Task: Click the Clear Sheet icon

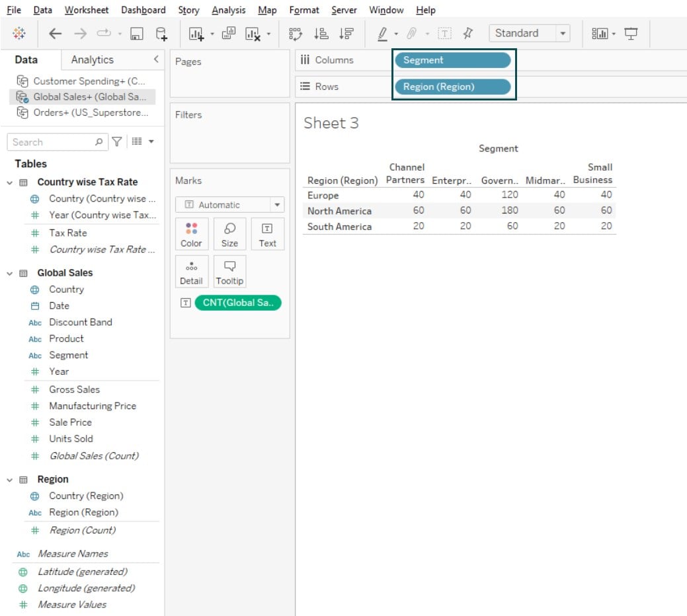Action: pyautogui.click(x=251, y=33)
